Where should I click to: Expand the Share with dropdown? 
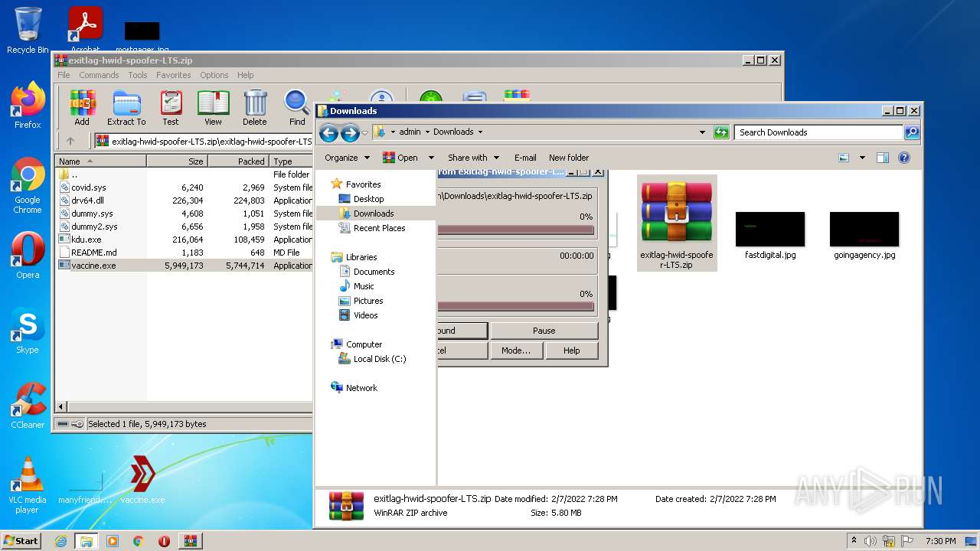(x=473, y=158)
